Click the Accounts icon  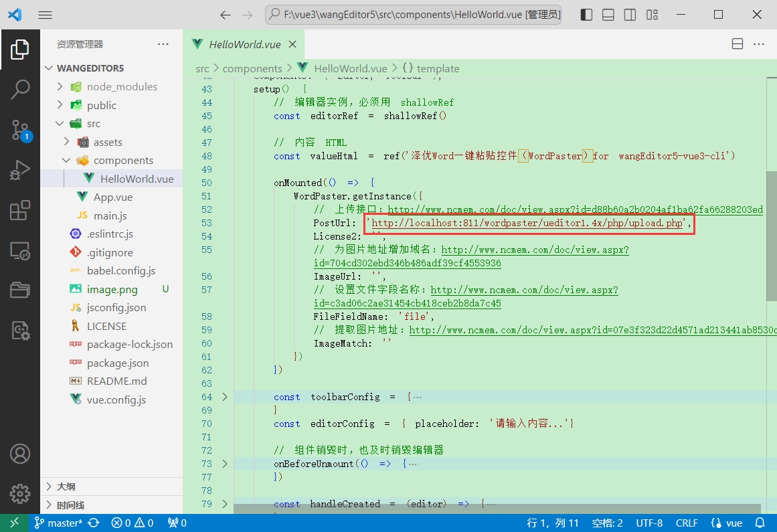click(x=20, y=453)
